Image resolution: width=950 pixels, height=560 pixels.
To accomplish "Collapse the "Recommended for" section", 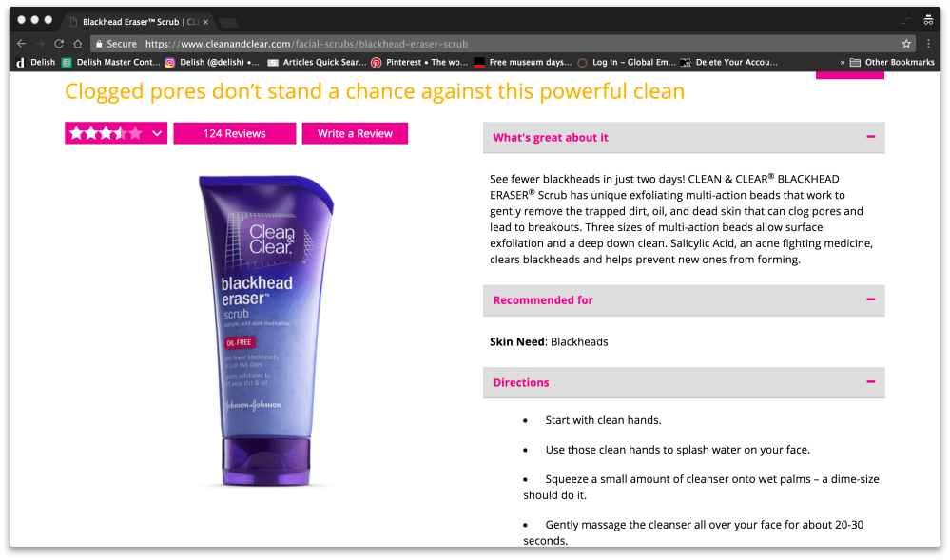I will (871, 299).
